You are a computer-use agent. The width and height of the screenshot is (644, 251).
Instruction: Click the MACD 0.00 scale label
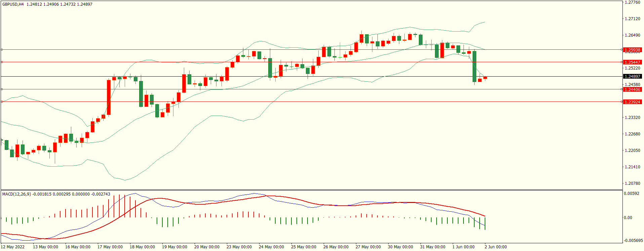pyautogui.click(x=628, y=218)
